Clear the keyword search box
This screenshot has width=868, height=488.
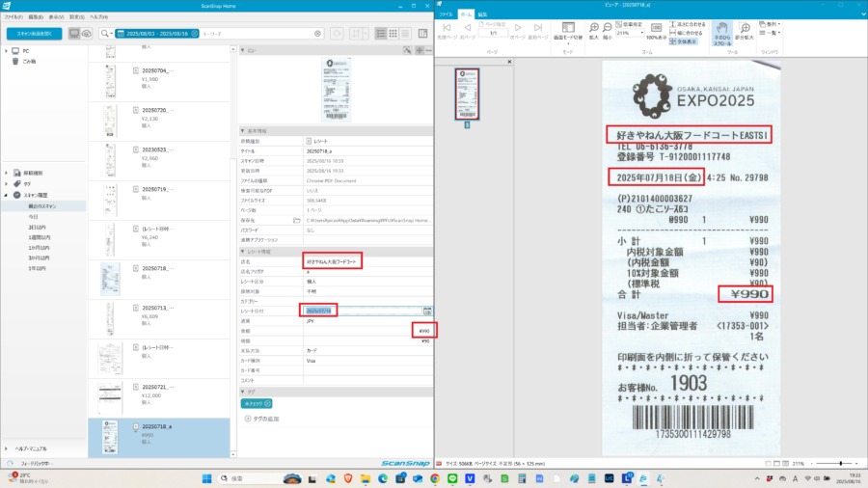317,34
